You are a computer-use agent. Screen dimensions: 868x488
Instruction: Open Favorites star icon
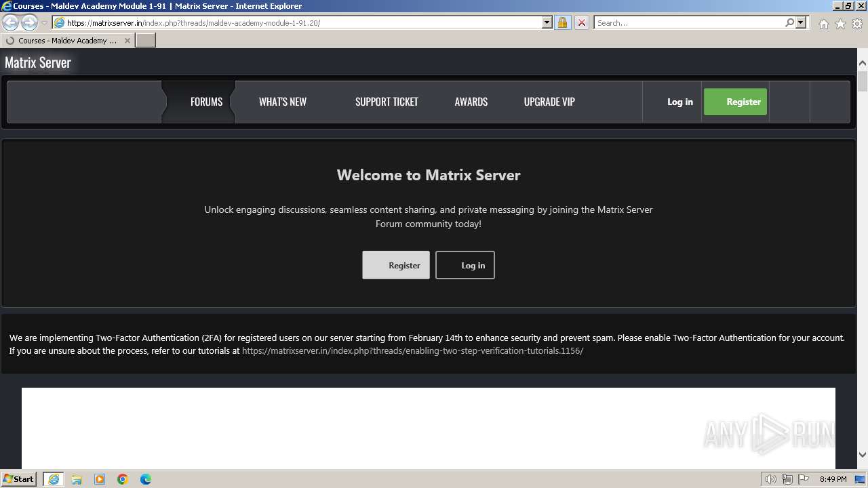[x=840, y=24]
